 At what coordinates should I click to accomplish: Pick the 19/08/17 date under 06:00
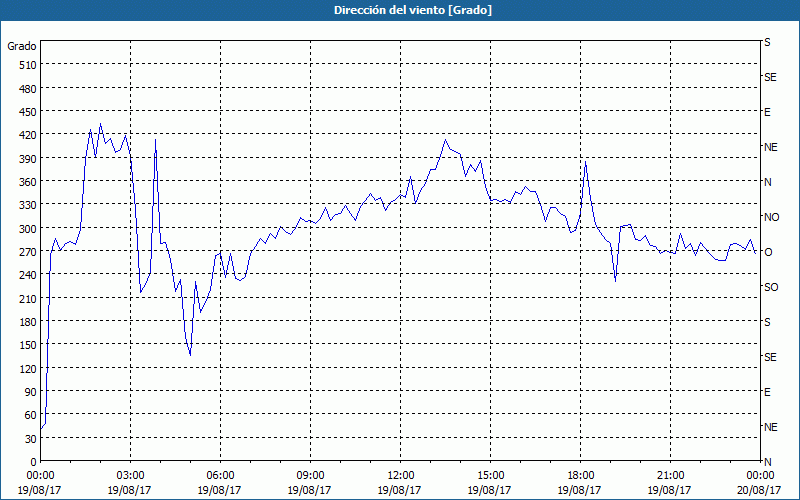219,490
